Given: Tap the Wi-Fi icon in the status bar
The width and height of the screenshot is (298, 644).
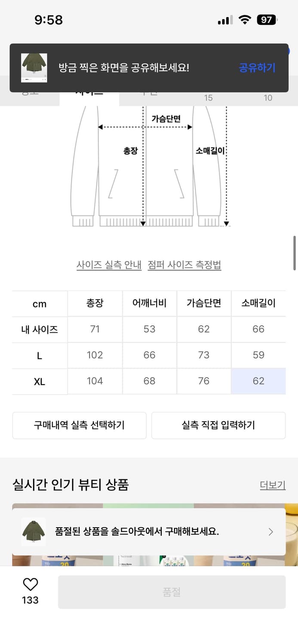Looking at the screenshot, I should point(244,19).
